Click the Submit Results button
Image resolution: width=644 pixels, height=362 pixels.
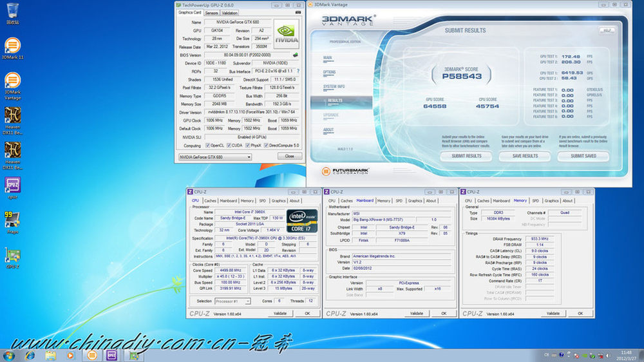pyautogui.click(x=466, y=156)
